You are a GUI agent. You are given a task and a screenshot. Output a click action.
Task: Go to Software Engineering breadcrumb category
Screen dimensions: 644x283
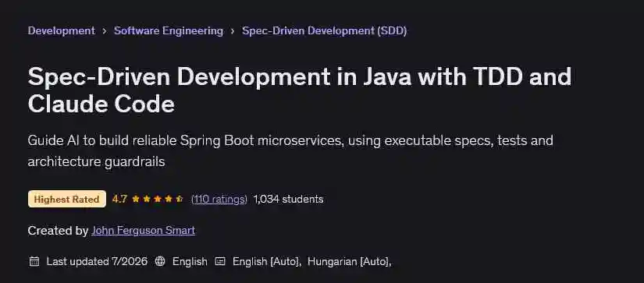pos(169,30)
